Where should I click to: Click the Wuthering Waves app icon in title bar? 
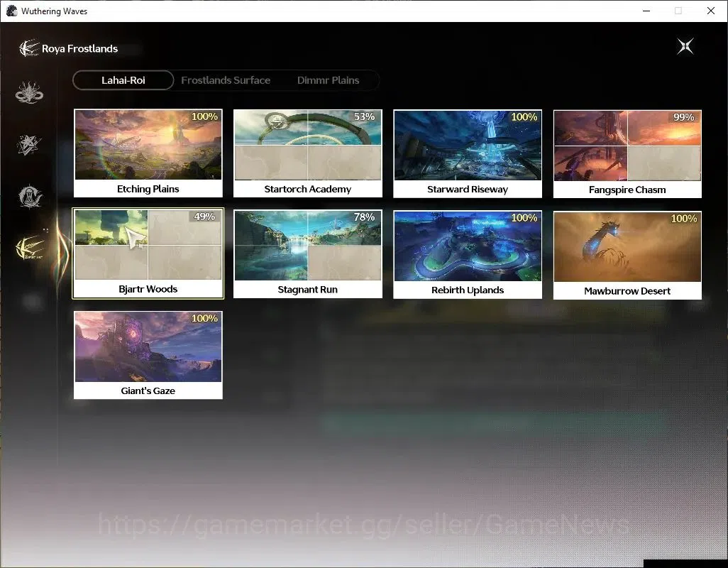[x=11, y=11]
